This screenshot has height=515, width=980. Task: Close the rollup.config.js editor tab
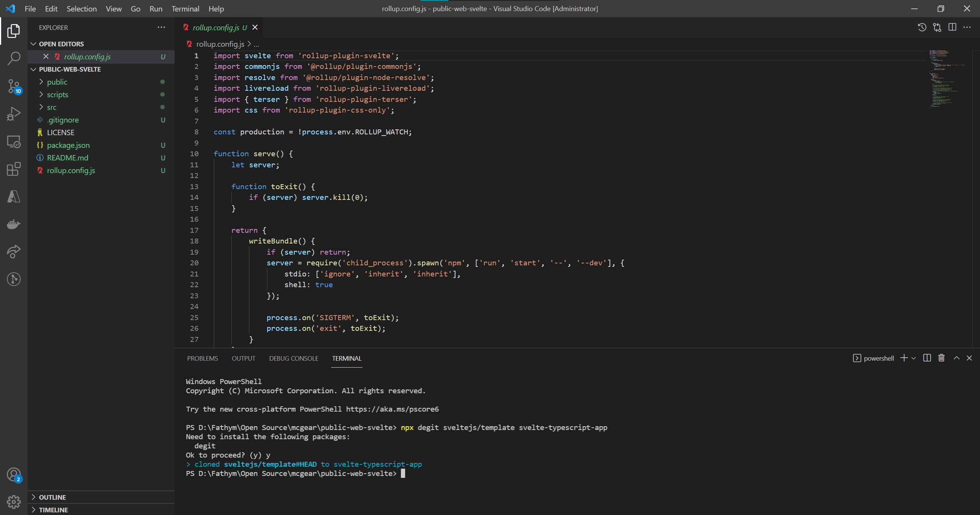[255, 27]
